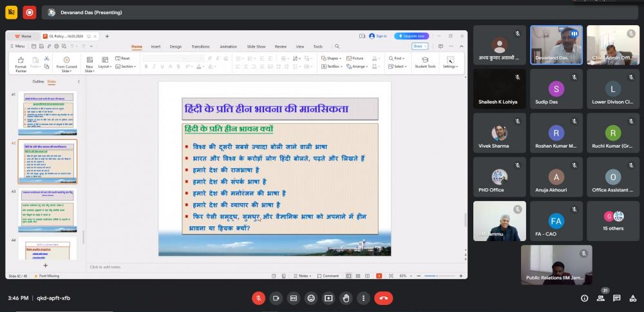This screenshot has width=644, height=312.
Task: Open the Layout dropdown
Action: (105, 66)
